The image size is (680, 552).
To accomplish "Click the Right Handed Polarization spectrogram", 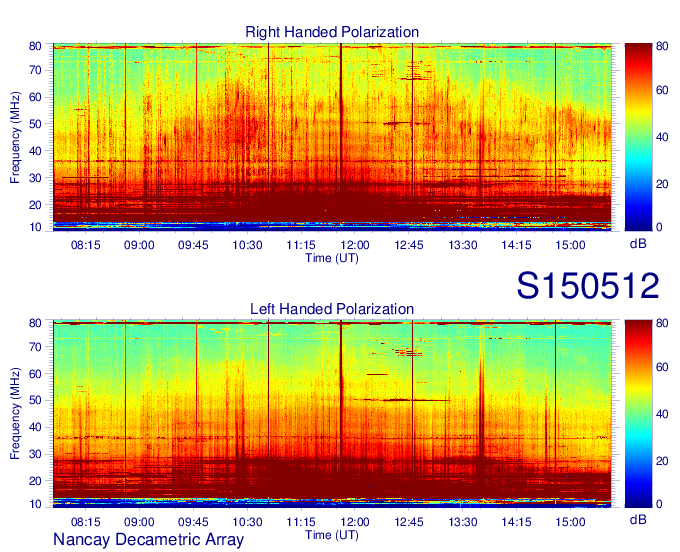I will coord(332,137).
